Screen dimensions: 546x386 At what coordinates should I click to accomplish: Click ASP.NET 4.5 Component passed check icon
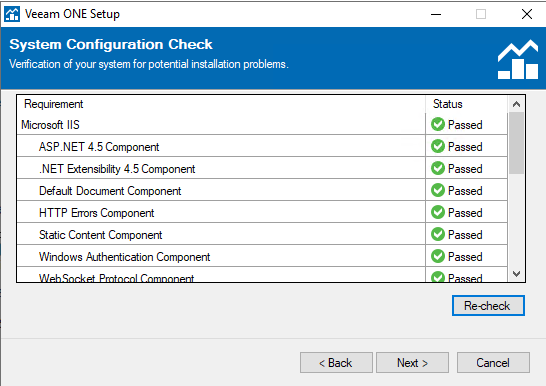click(x=438, y=146)
